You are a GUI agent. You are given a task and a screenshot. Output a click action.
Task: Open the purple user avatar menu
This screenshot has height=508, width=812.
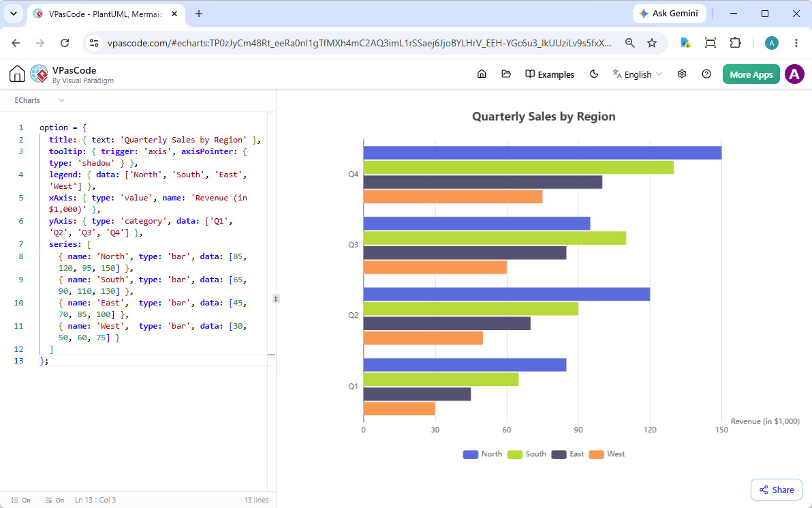[x=794, y=74]
